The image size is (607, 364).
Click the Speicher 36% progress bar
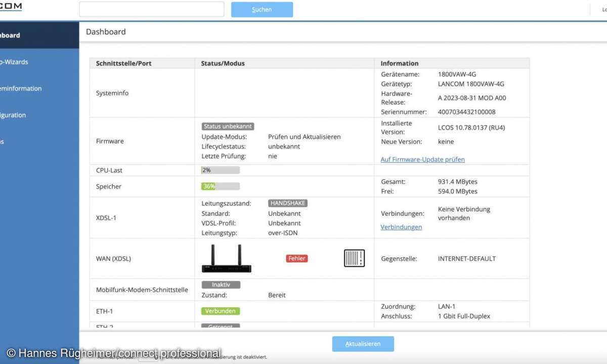(x=221, y=186)
